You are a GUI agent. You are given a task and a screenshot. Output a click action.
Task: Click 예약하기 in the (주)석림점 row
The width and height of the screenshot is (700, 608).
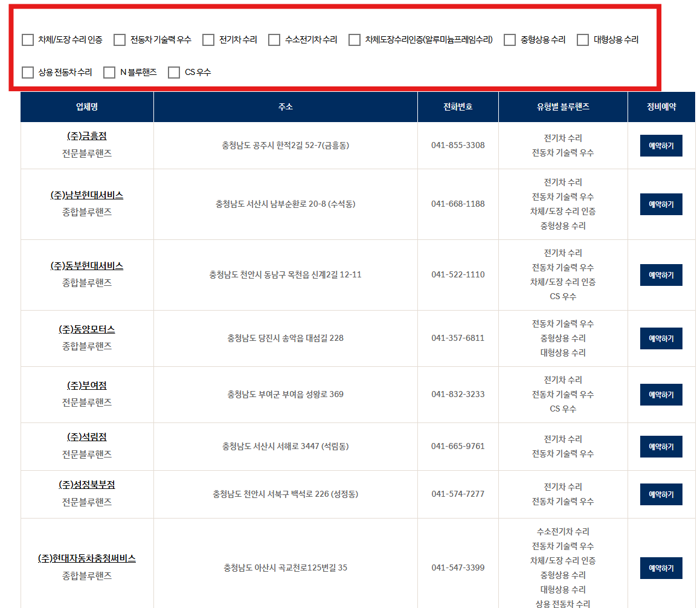point(661,447)
